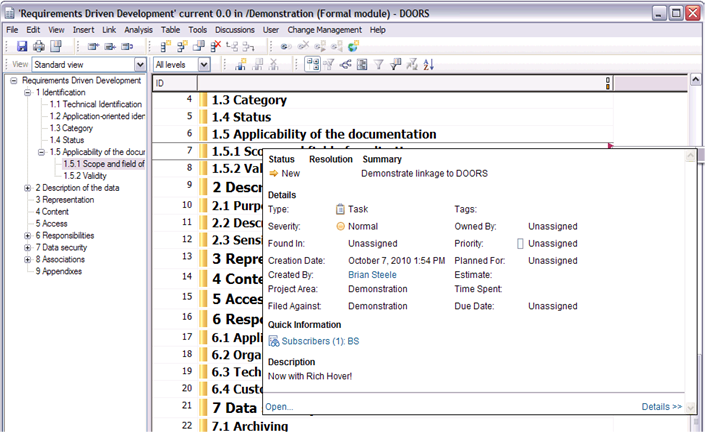Screen dimensions: 705x432
Task: Select 3 Representation in tree
Action: (65, 200)
